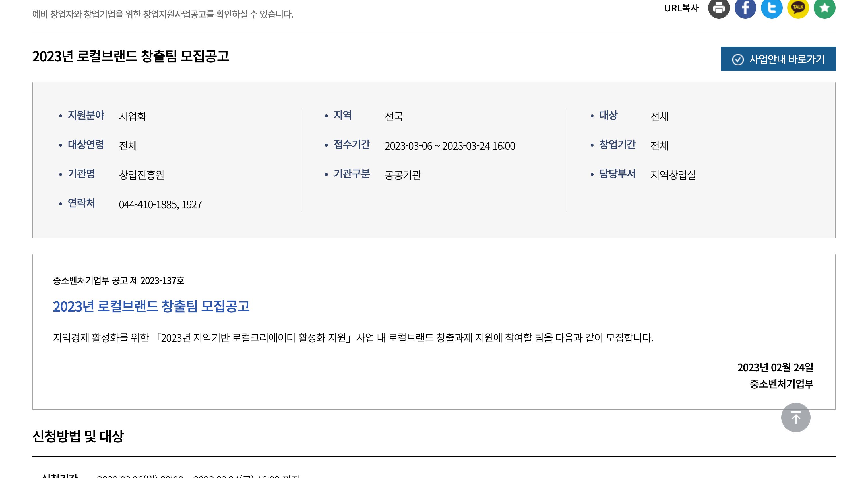Click the 담당부서 label
This screenshot has width=868, height=478.
point(617,174)
